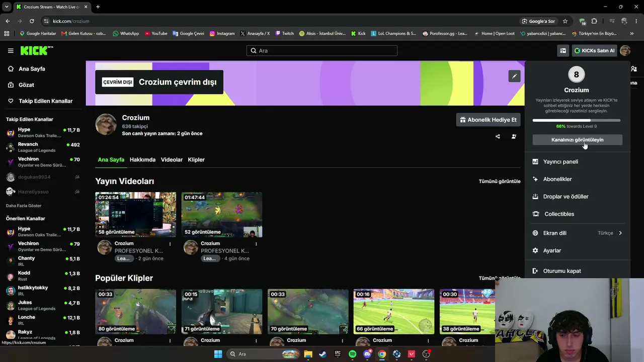This screenshot has height=362, width=644.
Task: Switch to the Klipler tab
Action: (196, 160)
